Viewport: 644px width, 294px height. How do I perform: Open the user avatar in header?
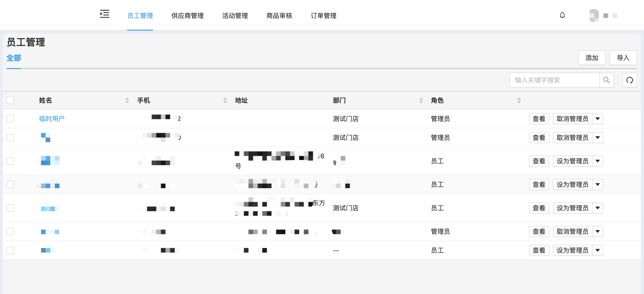click(x=594, y=15)
